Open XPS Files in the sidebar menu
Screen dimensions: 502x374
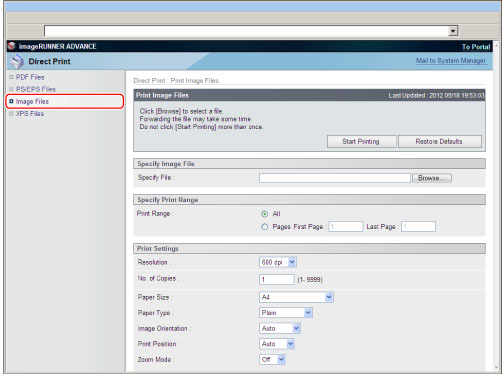click(30, 114)
